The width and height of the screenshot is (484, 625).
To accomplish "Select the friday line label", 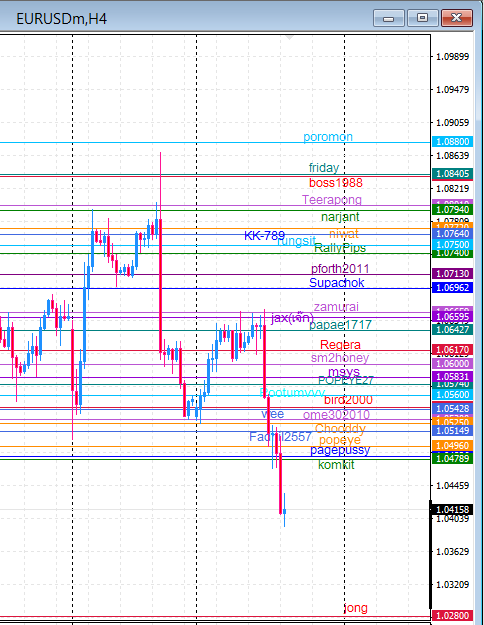I will (324, 168).
